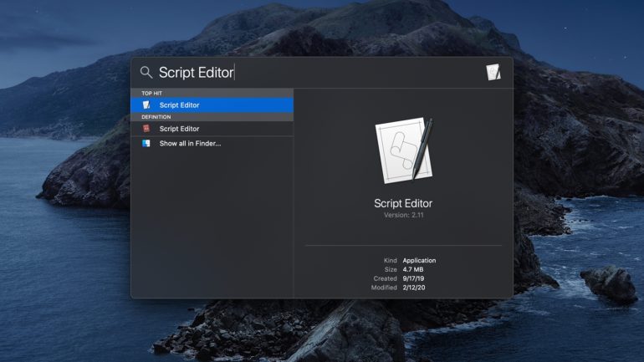Click the Application kind value
644x362 pixels.
[419, 260]
